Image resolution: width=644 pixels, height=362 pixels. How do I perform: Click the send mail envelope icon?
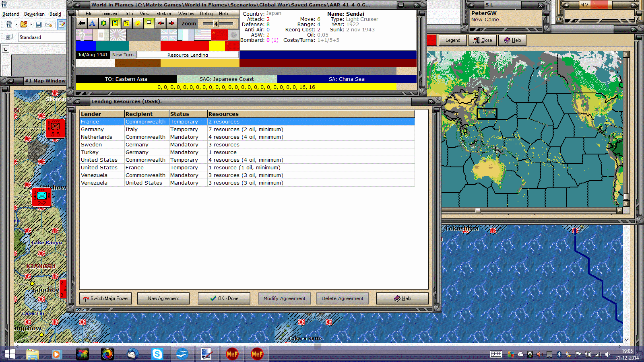click(49, 25)
